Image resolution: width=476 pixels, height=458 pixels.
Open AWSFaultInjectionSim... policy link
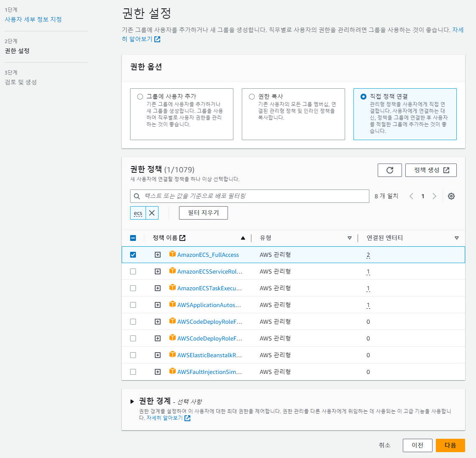[210, 372]
